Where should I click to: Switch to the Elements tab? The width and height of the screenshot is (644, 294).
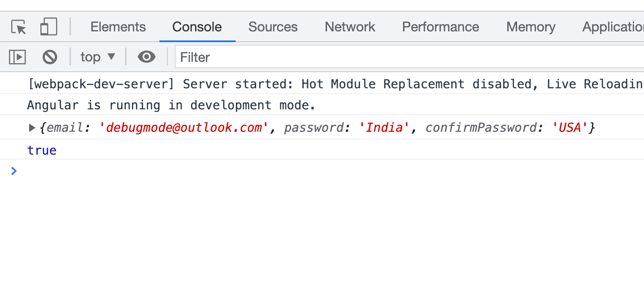pos(118,27)
